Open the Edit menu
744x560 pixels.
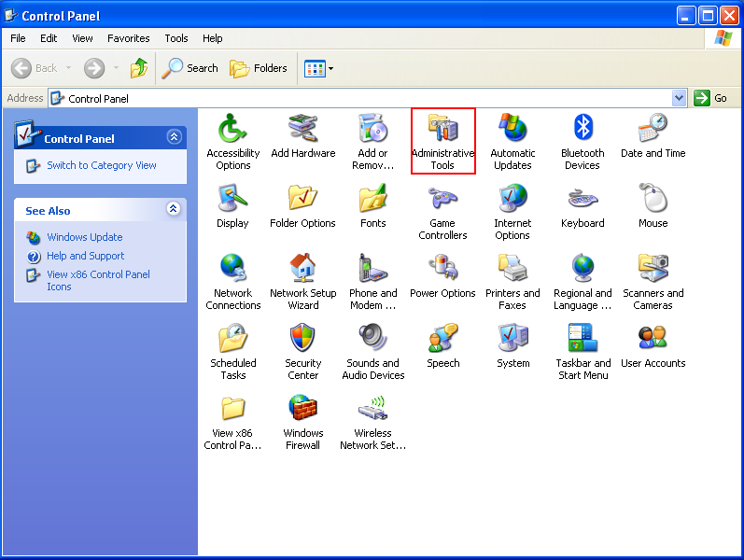click(x=49, y=38)
